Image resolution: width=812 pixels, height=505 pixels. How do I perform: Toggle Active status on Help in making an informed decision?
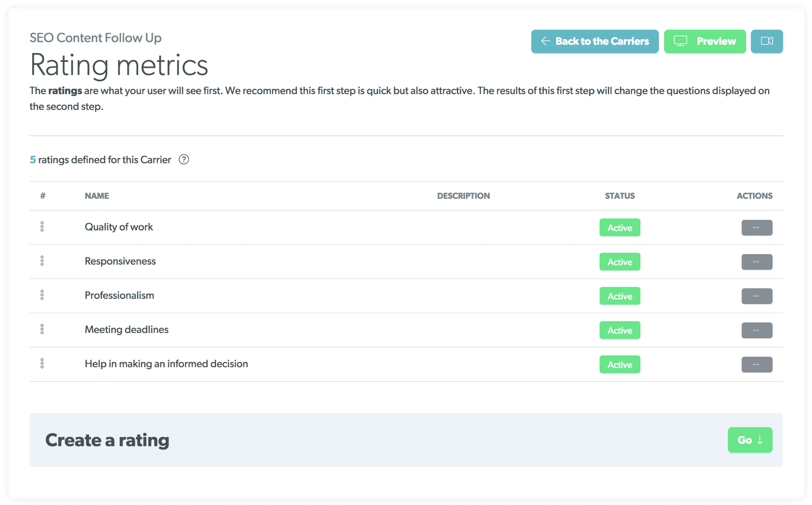[x=619, y=364]
